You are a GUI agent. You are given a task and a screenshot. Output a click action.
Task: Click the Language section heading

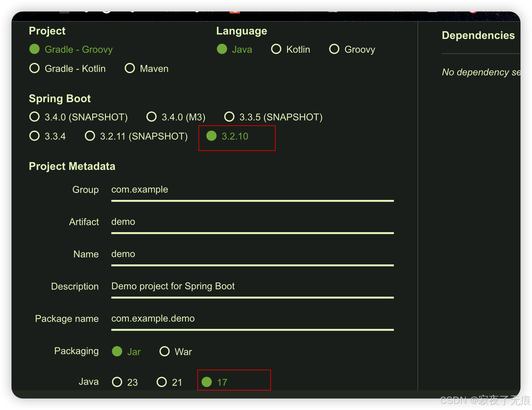[242, 31]
